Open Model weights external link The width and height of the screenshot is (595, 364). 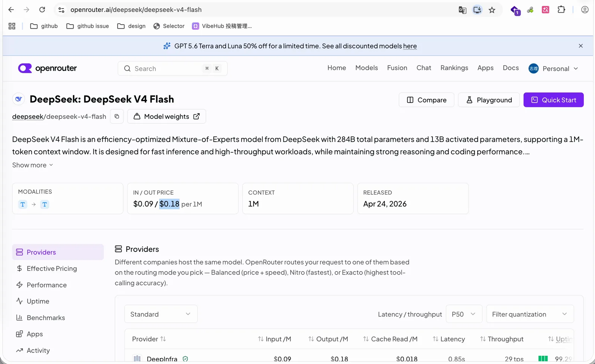tap(167, 116)
